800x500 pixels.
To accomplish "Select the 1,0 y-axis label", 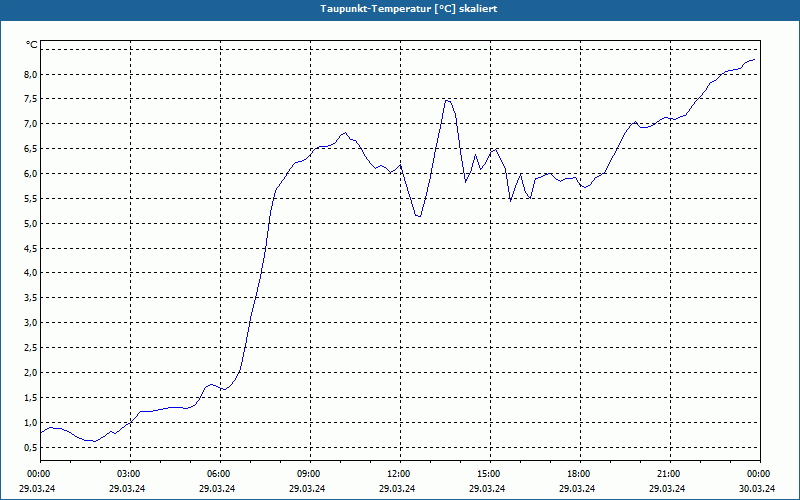I will point(31,422).
